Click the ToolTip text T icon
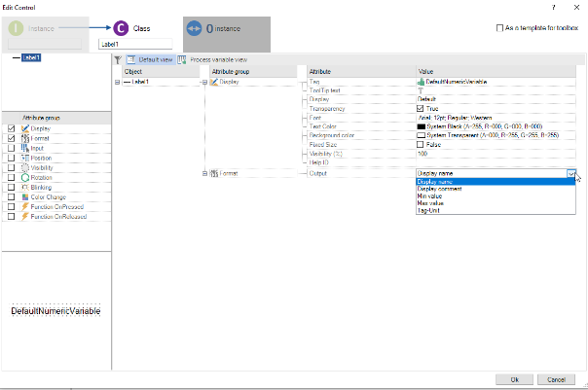This screenshot has height=390, width=588. (x=421, y=90)
